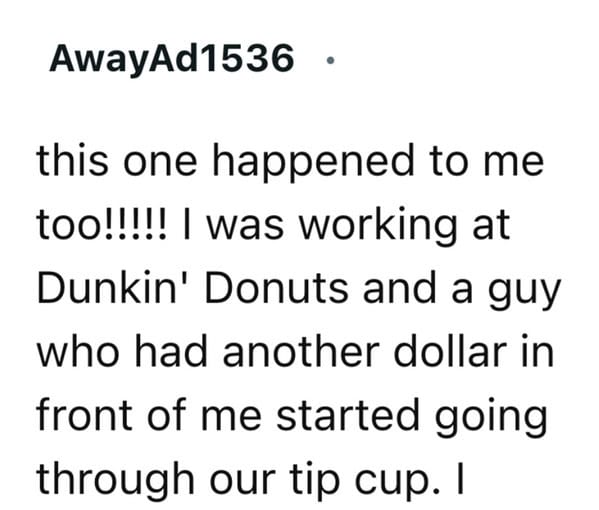Click the dot separator after the username

331,60
